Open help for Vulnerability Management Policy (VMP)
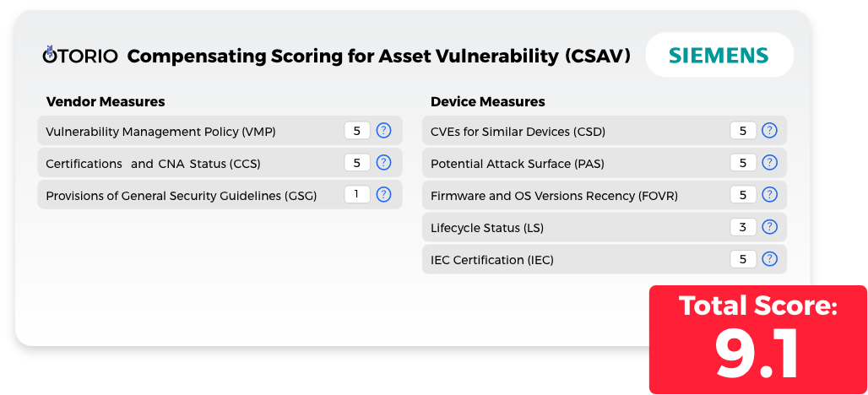The width and height of the screenshot is (868, 395). [x=383, y=131]
